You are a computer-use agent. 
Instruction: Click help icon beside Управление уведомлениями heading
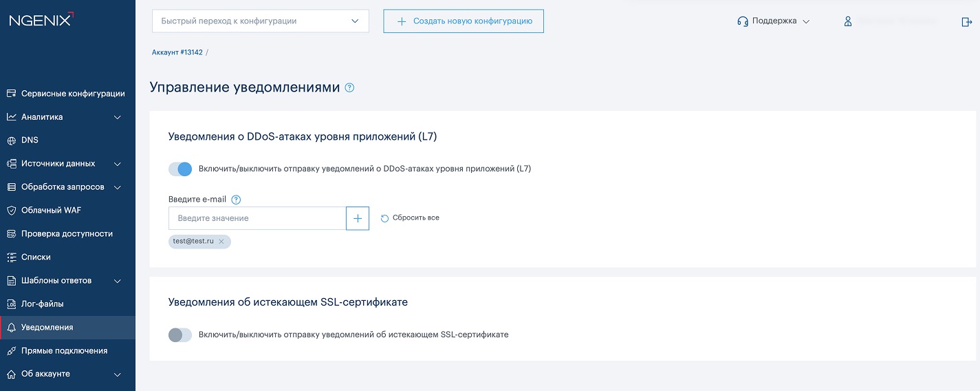[349, 87]
